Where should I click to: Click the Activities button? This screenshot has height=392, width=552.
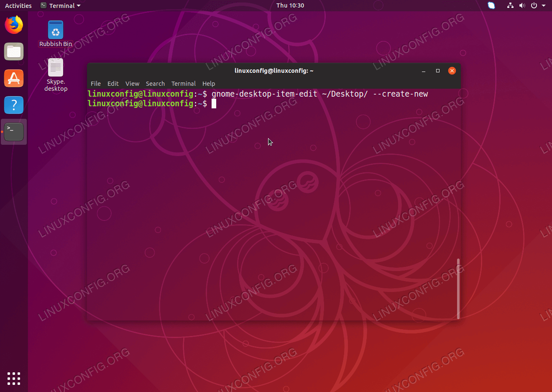click(x=18, y=5)
